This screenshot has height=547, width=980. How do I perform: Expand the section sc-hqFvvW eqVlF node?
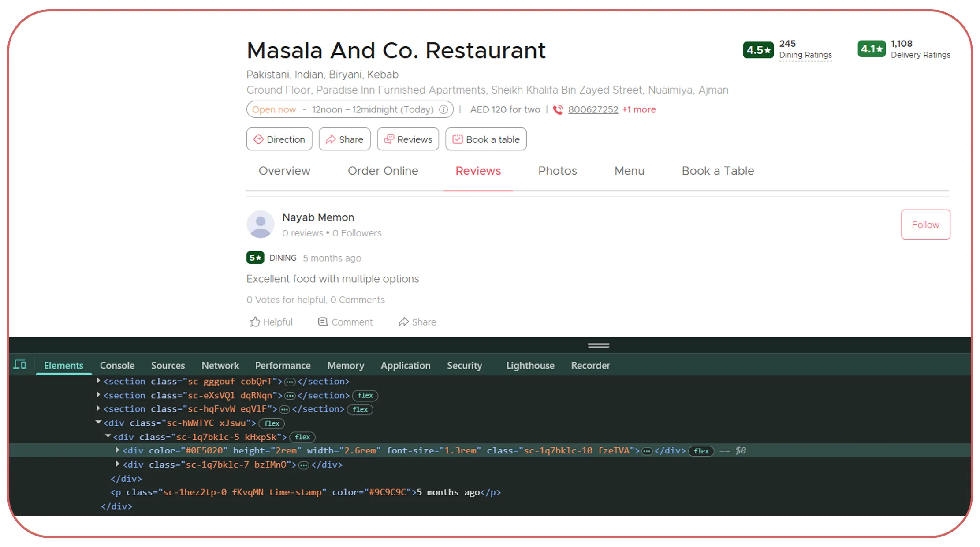98,408
